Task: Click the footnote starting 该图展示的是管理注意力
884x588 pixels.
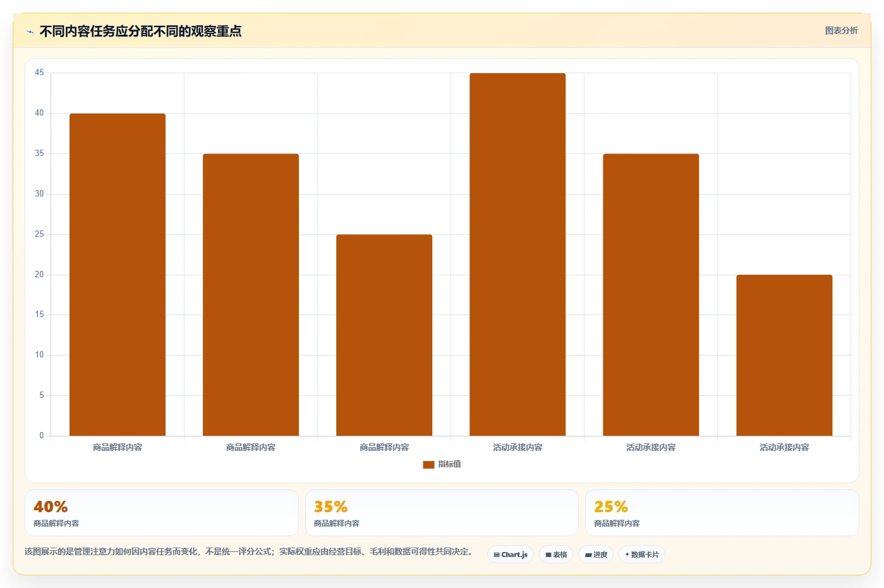Action: pos(248,552)
